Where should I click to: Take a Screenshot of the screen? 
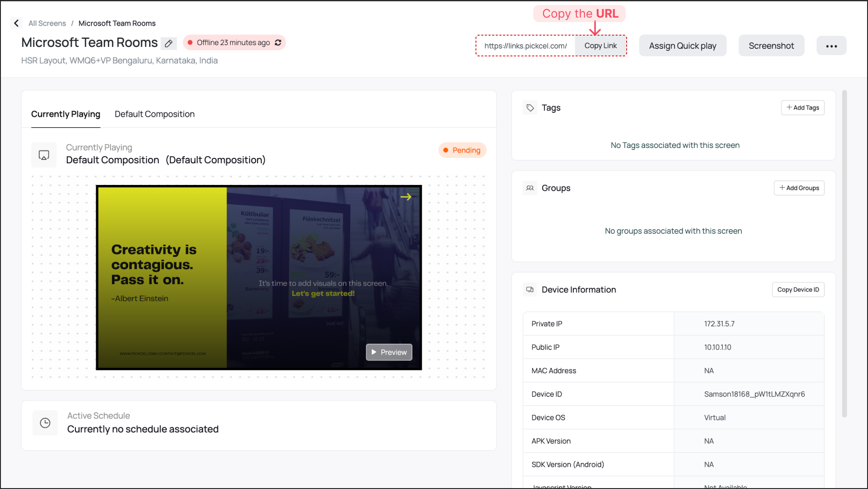[771, 46]
